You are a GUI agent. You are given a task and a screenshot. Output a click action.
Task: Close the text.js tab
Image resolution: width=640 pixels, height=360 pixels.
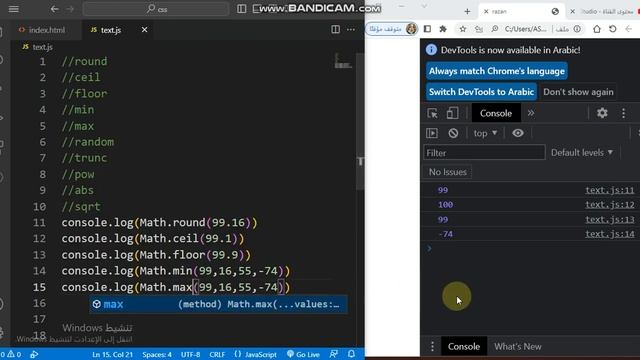[144, 30]
